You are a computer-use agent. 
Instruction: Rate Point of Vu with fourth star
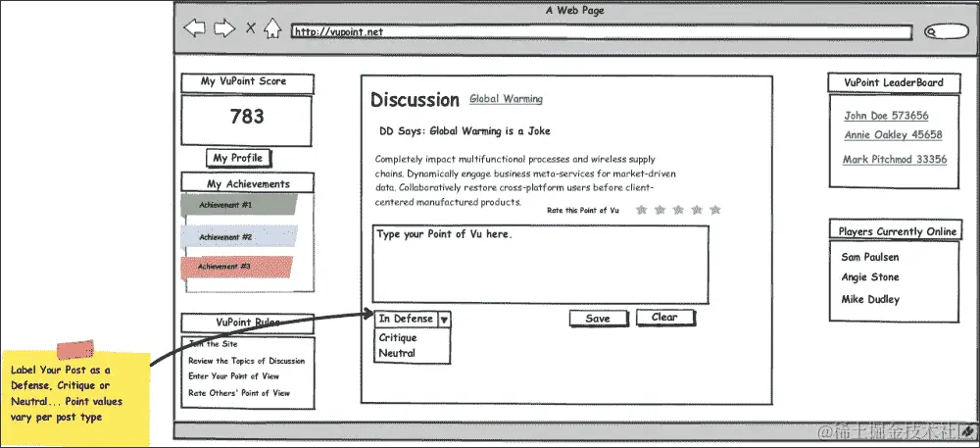click(x=697, y=210)
